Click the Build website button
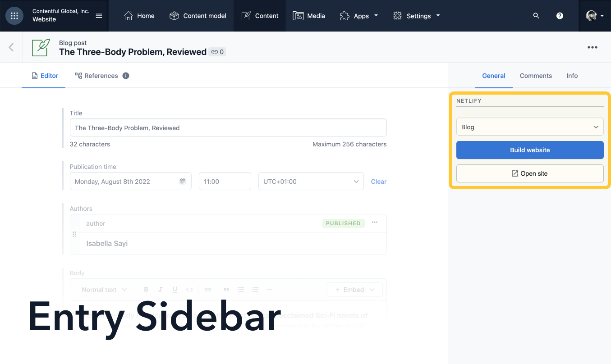This screenshot has height=364, width=611. click(x=529, y=150)
